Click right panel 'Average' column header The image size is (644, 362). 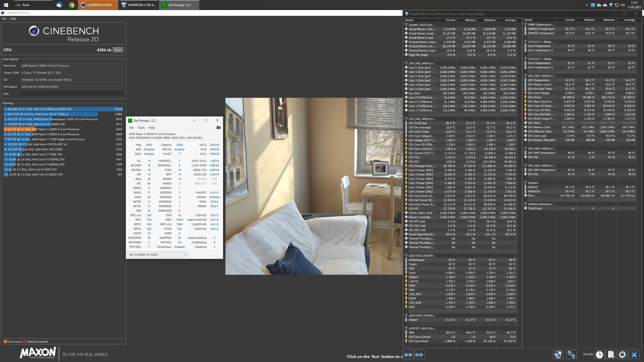[x=626, y=20]
